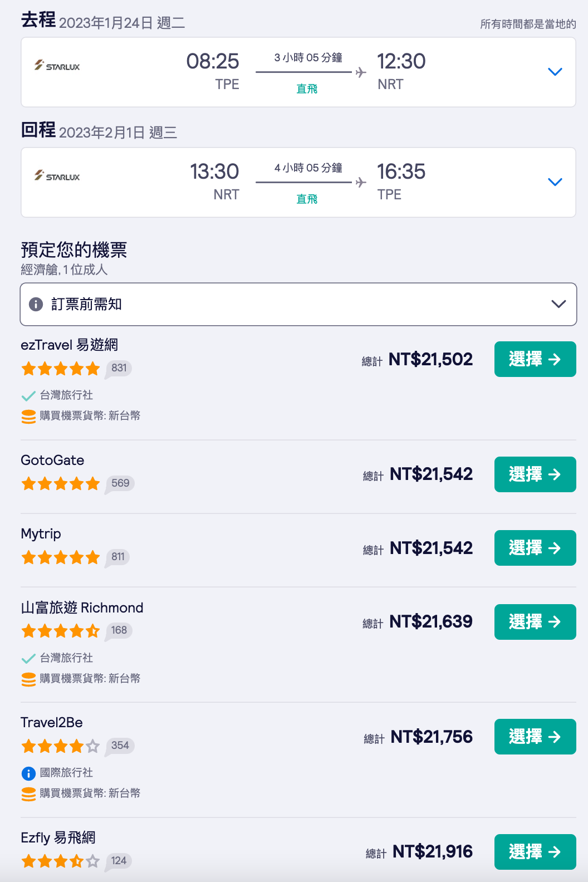Select 山富旅遊 Richmond ticket offer
This screenshot has width=588, height=882.
pos(535,622)
